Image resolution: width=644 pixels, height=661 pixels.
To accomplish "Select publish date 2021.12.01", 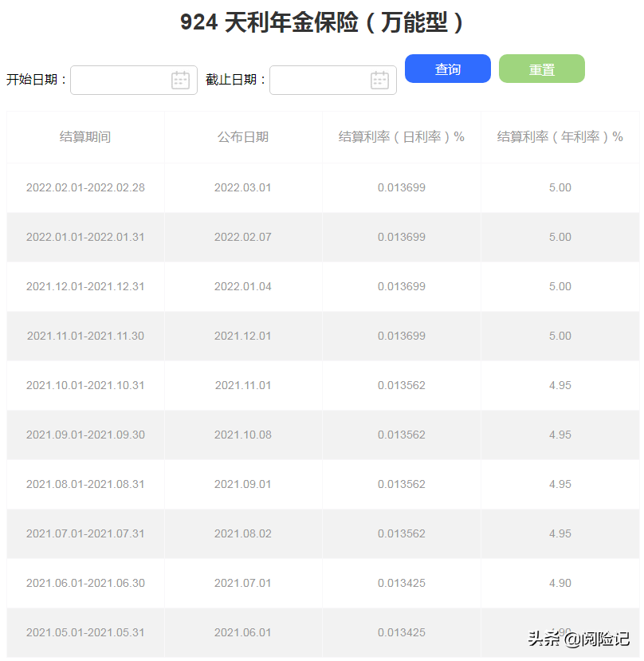I will 243,336.
